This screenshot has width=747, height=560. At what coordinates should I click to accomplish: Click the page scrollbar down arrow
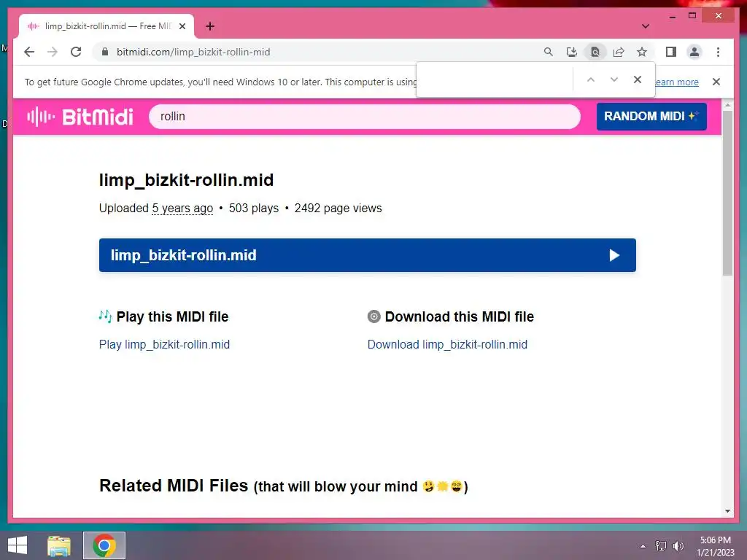(727, 511)
